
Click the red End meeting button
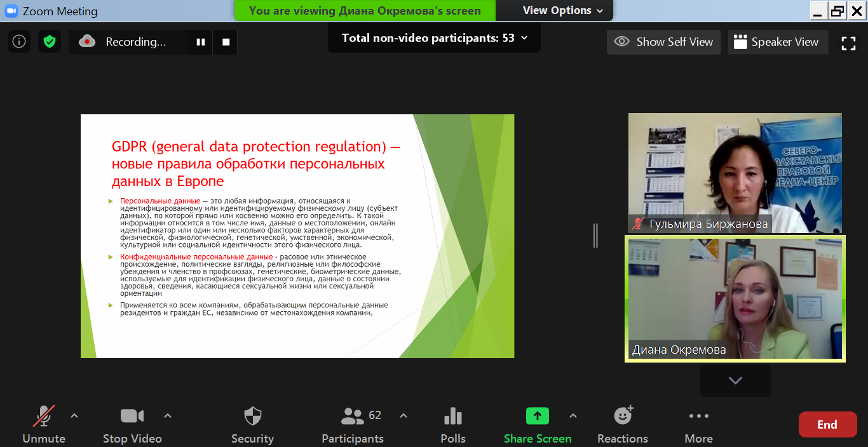827,425
